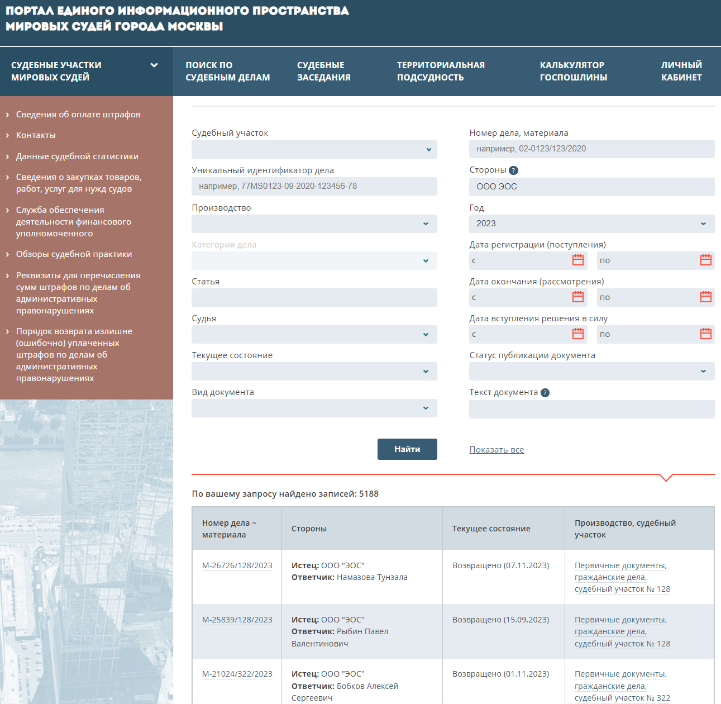The image size is (721, 704).
Task: Click help icon next to Стороны
Action: (513, 170)
